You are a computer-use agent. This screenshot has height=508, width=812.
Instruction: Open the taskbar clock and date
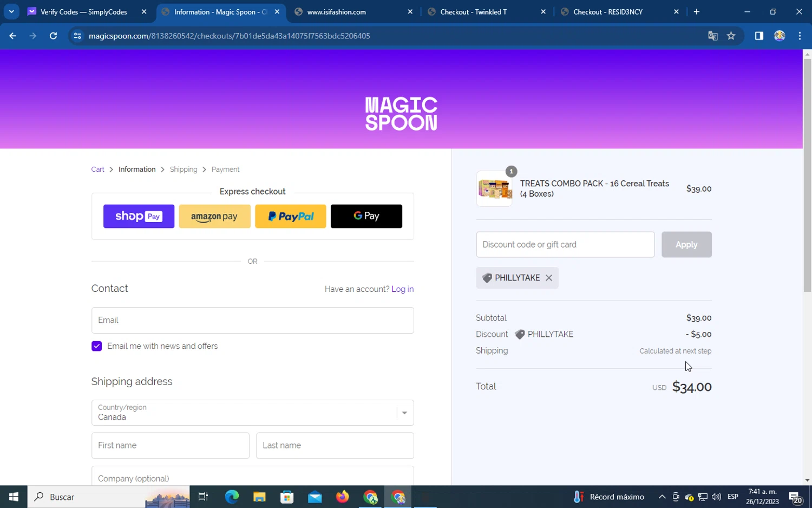(762, 497)
